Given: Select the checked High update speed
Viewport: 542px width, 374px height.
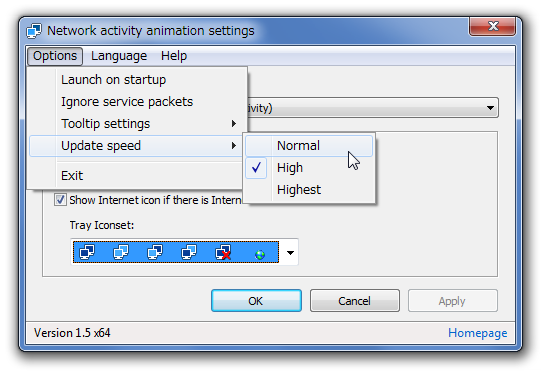Looking at the screenshot, I should pyautogui.click(x=309, y=168).
